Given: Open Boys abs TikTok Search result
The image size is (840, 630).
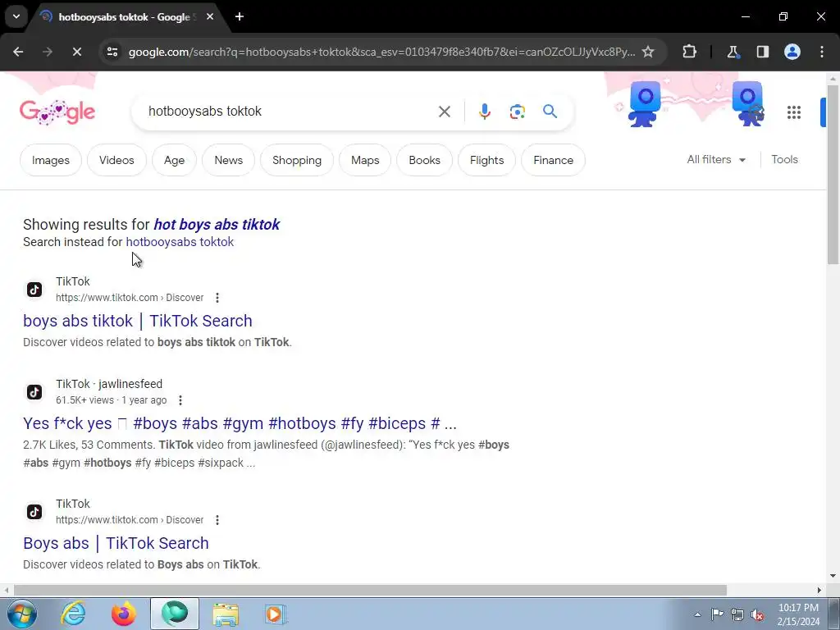Looking at the screenshot, I should click(116, 543).
